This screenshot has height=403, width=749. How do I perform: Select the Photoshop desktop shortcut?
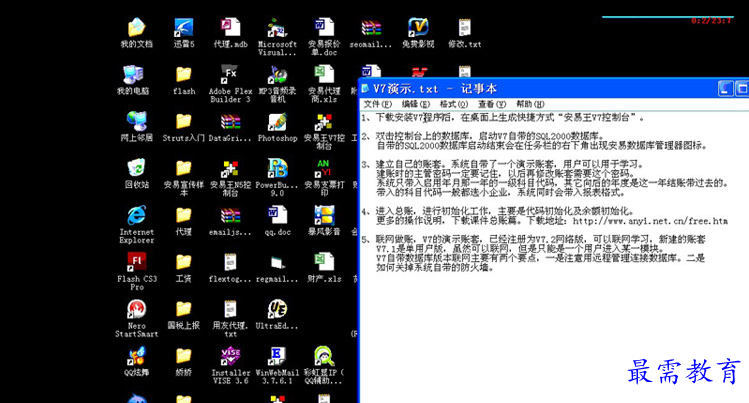(277, 122)
